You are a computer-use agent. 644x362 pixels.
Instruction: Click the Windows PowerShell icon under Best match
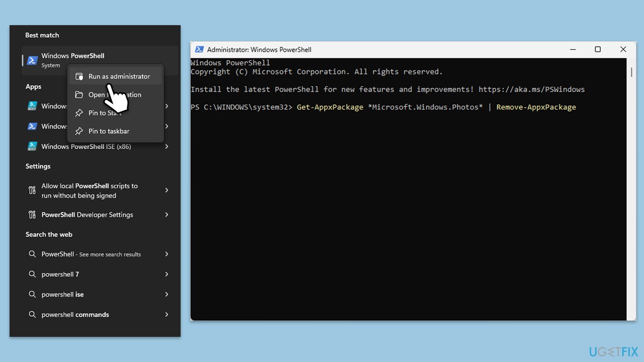tap(32, 60)
